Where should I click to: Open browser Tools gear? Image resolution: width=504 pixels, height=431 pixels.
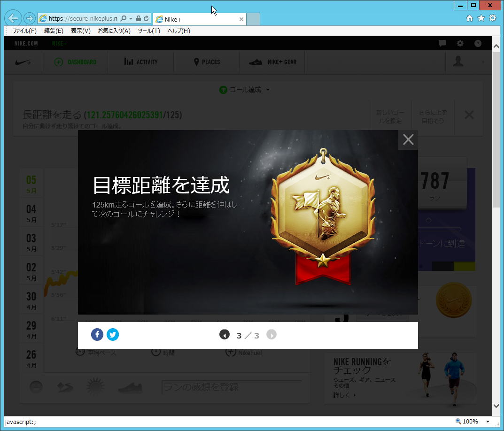click(x=493, y=18)
